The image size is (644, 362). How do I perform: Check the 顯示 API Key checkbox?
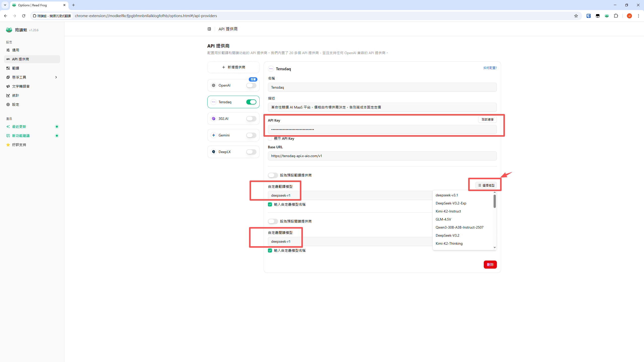(x=270, y=138)
